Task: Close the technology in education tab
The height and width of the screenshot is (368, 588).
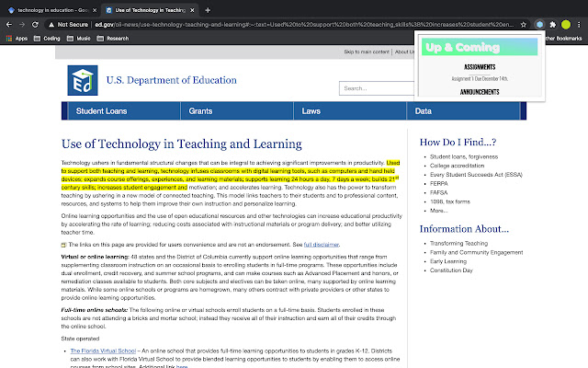Action: coord(95,10)
